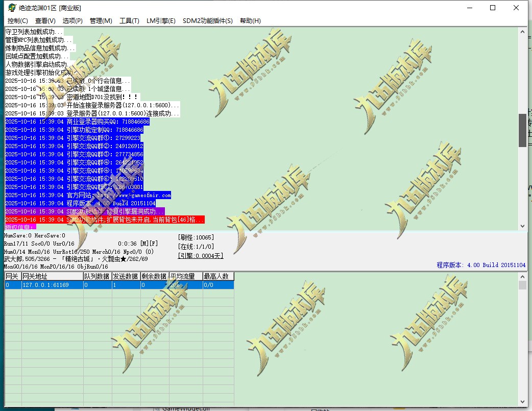Screen dimensions: 532x411
Task: Click the app icon in title bar
Action: (12, 8)
